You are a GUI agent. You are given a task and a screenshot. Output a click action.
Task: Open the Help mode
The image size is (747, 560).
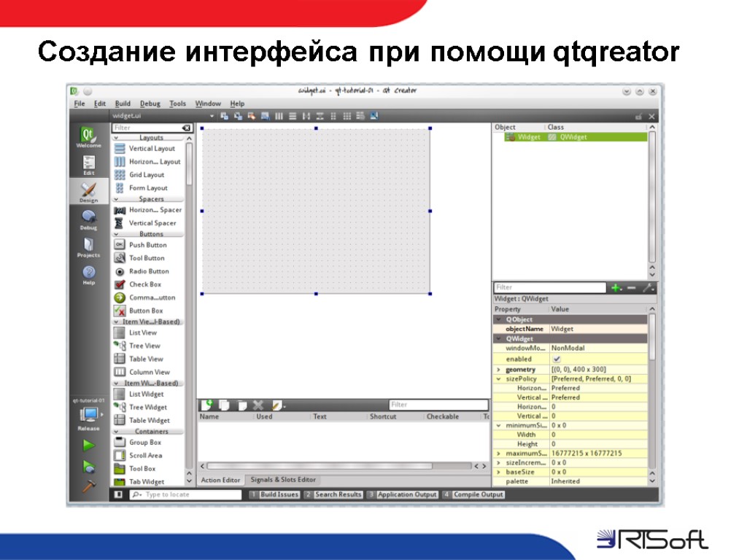(x=88, y=275)
